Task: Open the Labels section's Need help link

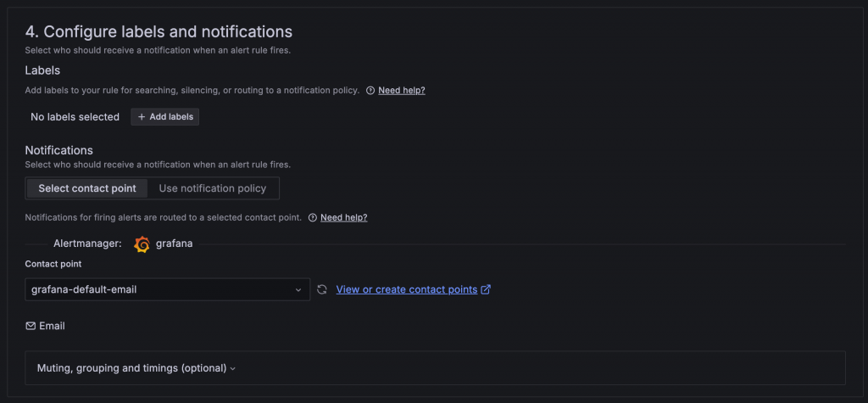Action: tap(401, 90)
